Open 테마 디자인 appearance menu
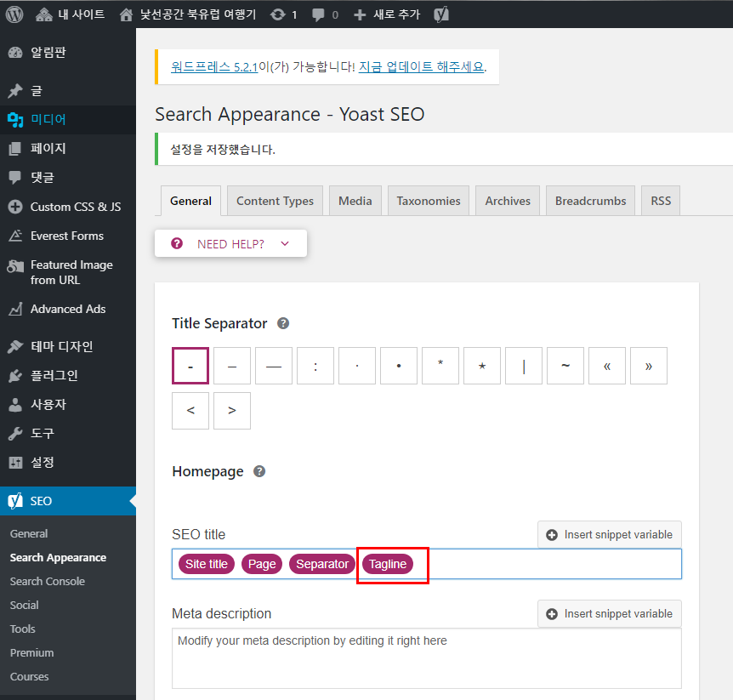The image size is (733, 700). point(68,346)
